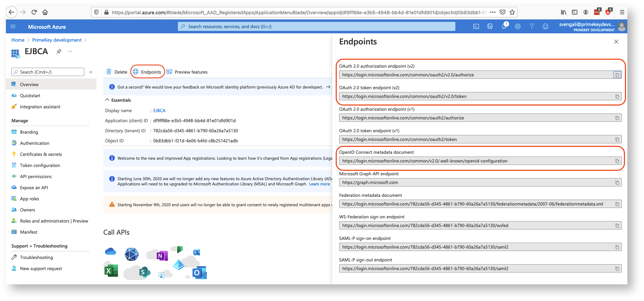This screenshot has height=301, width=644.
Task: Open the Help question mark
Action: point(532,26)
